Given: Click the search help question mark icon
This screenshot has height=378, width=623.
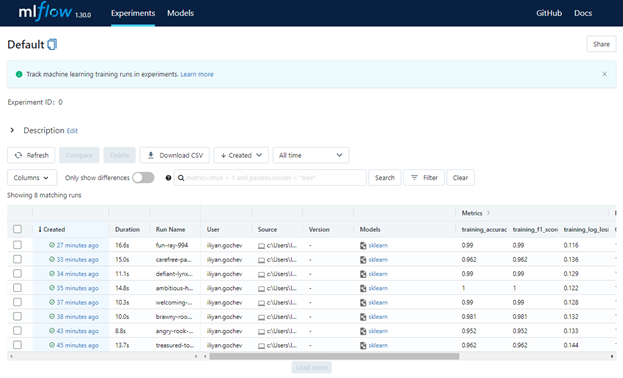Looking at the screenshot, I should (x=168, y=178).
